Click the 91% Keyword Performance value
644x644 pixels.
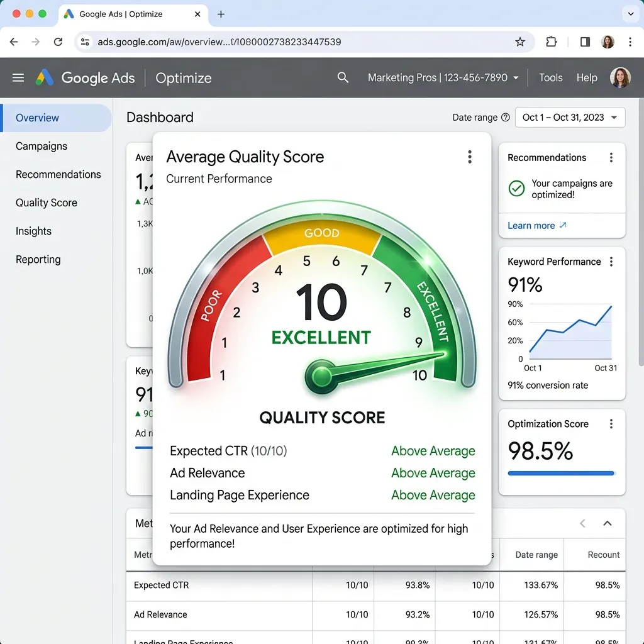525,285
